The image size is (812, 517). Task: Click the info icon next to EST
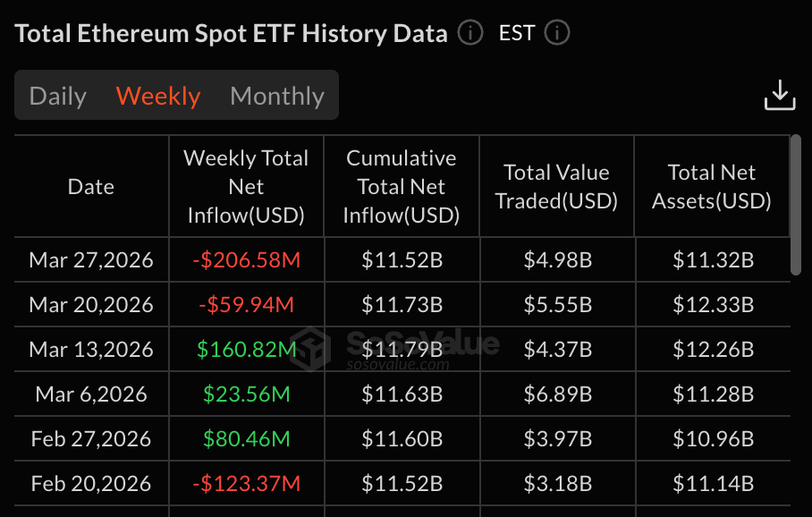click(x=557, y=34)
